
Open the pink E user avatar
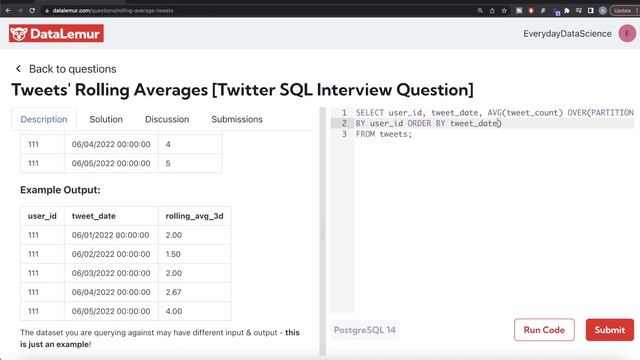tap(627, 33)
